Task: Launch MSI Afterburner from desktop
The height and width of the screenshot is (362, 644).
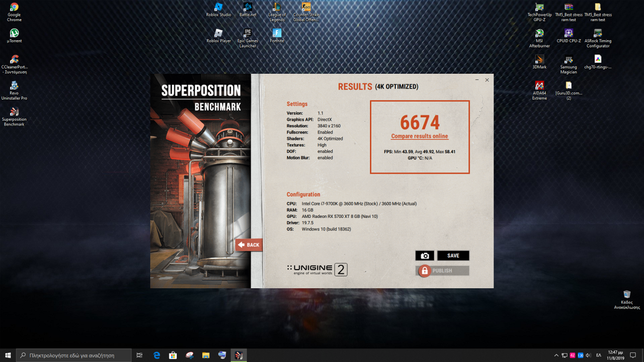Action: pyautogui.click(x=539, y=38)
